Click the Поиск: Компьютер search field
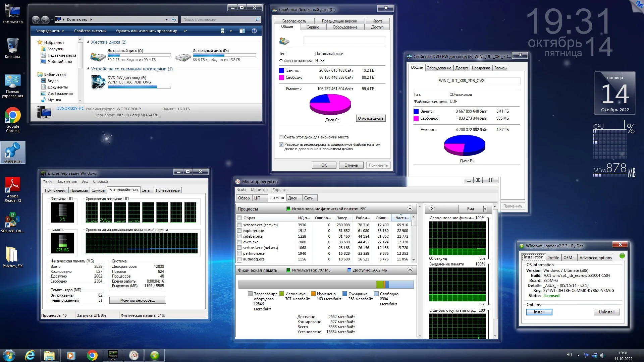The height and width of the screenshot is (362, 644). coord(218,19)
